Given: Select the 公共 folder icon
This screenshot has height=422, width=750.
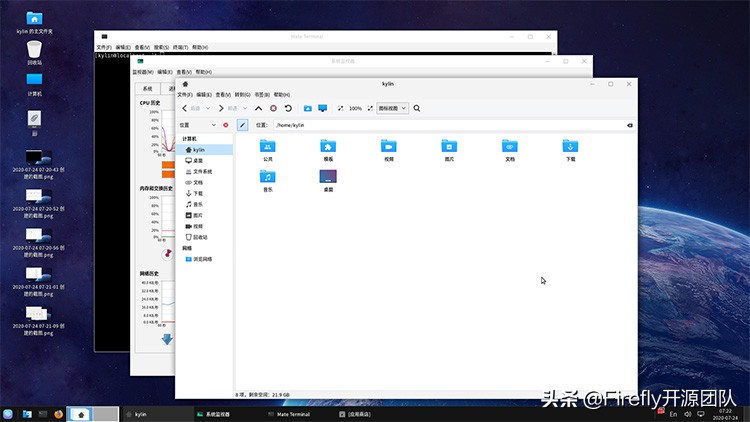Looking at the screenshot, I should click(267, 146).
